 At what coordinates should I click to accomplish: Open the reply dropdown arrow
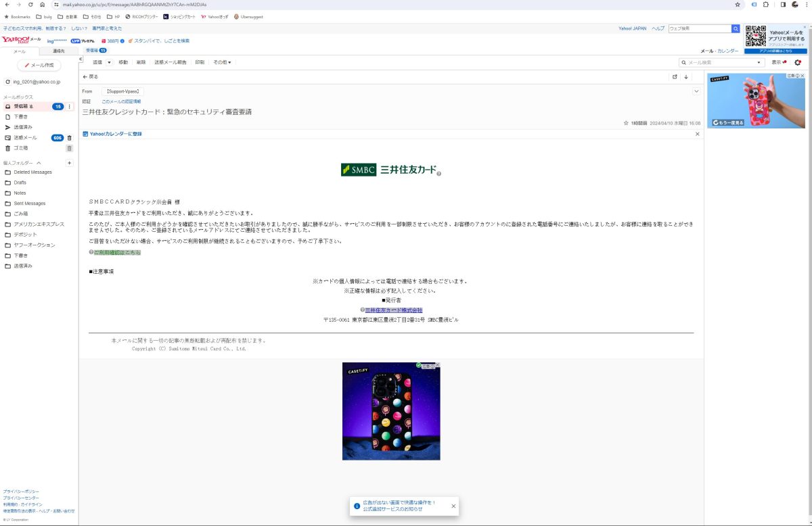(x=109, y=62)
